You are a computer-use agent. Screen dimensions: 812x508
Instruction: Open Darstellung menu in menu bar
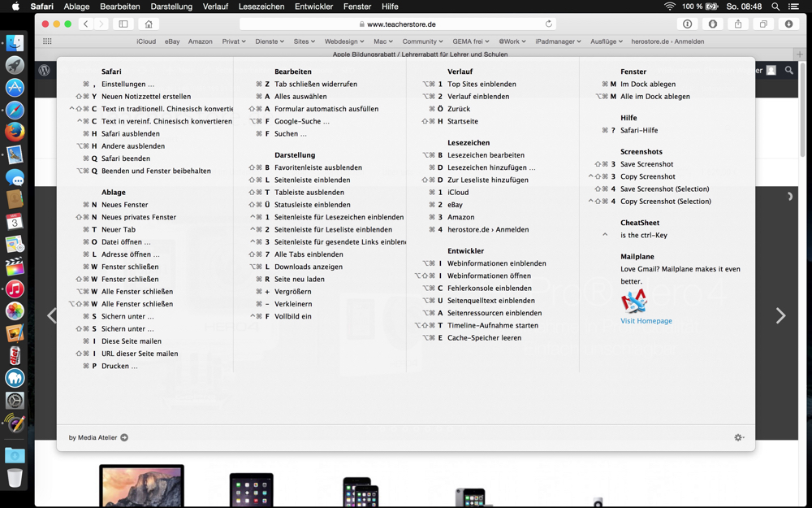171,7
